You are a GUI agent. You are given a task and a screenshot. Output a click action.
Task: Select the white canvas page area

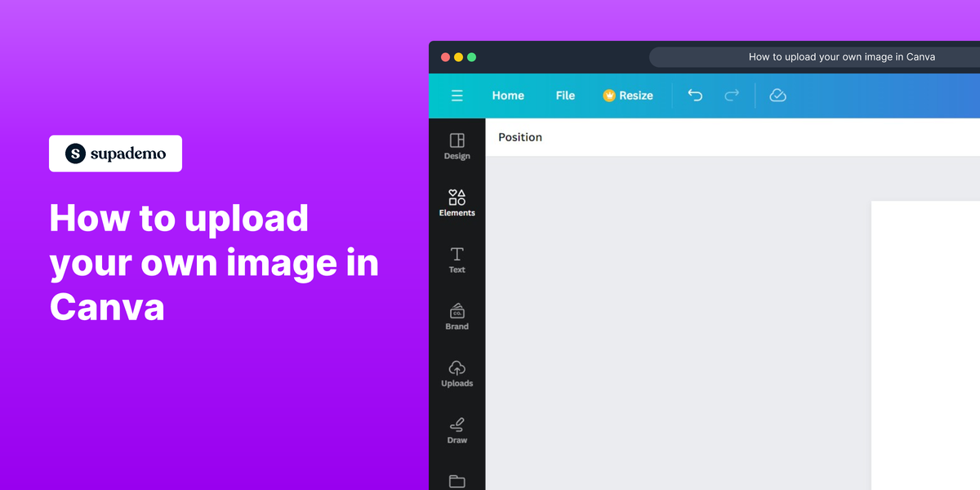point(927,343)
